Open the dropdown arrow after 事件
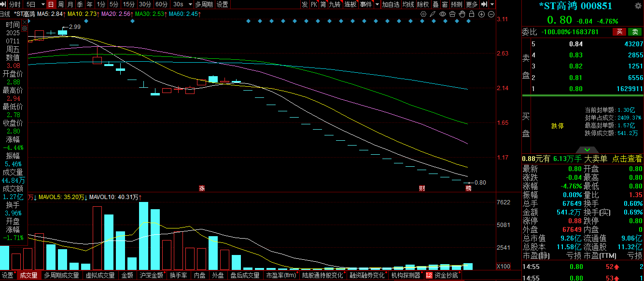Viewport: 644px width, 281px height. tap(377, 4)
